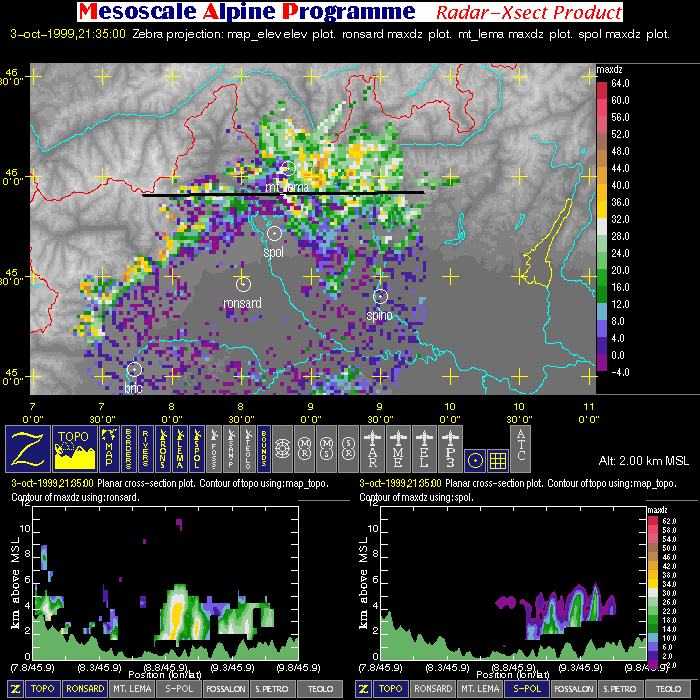Enable the LEMA radar layer
This screenshot has width=700, height=700.
point(181,447)
